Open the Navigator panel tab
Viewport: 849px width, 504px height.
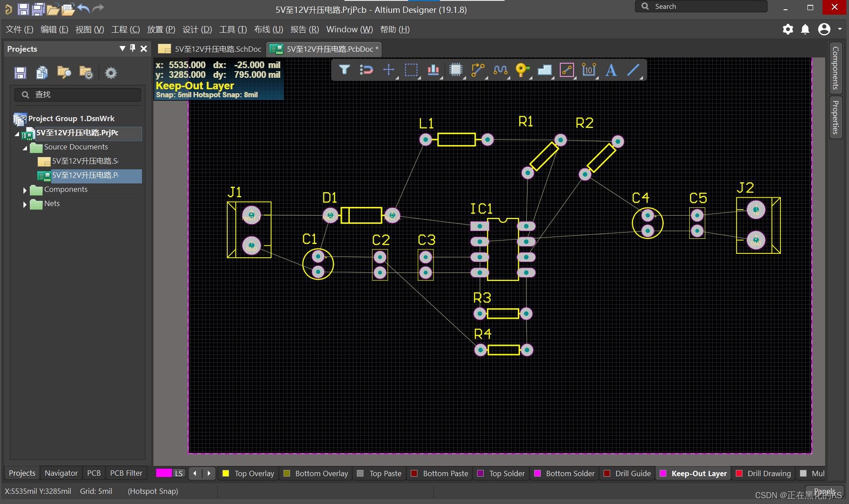click(61, 473)
